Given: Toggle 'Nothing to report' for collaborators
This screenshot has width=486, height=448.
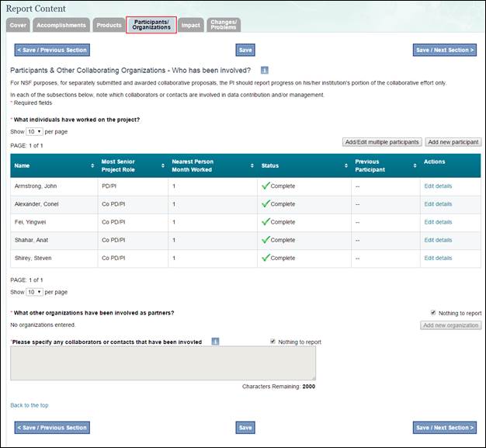Looking at the screenshot, I should tap(273, 342).
